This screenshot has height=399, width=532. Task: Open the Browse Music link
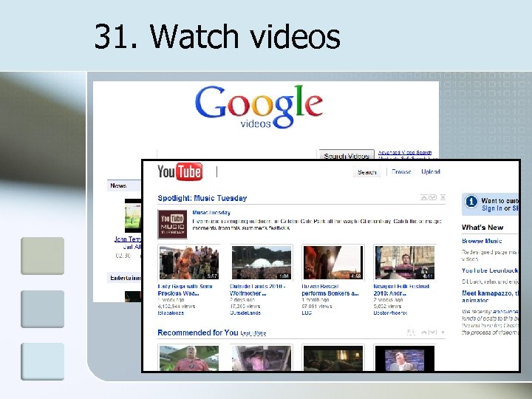(x=482, y=241)
